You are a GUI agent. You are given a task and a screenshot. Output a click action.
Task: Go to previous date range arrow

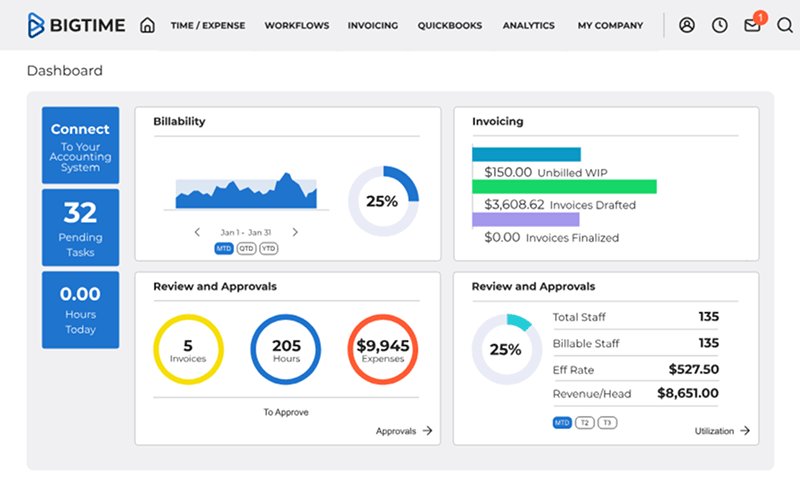click(x=197, y=232)
